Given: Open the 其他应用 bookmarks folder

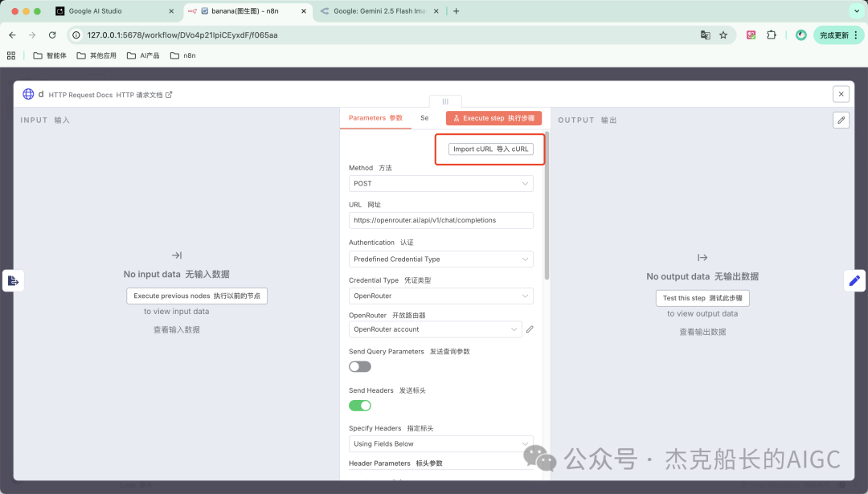Looking at the screenshot, I should coord(96,55).
